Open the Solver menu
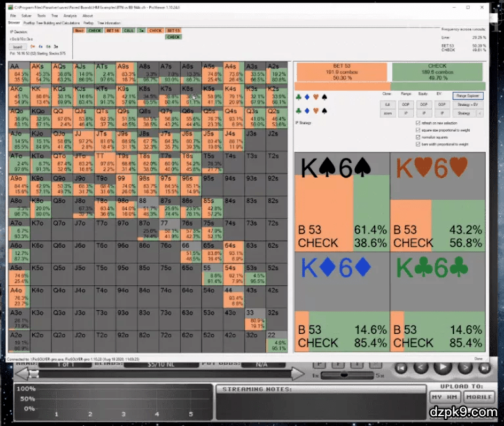This screenshot has width=504, height=426. point(26,15)
